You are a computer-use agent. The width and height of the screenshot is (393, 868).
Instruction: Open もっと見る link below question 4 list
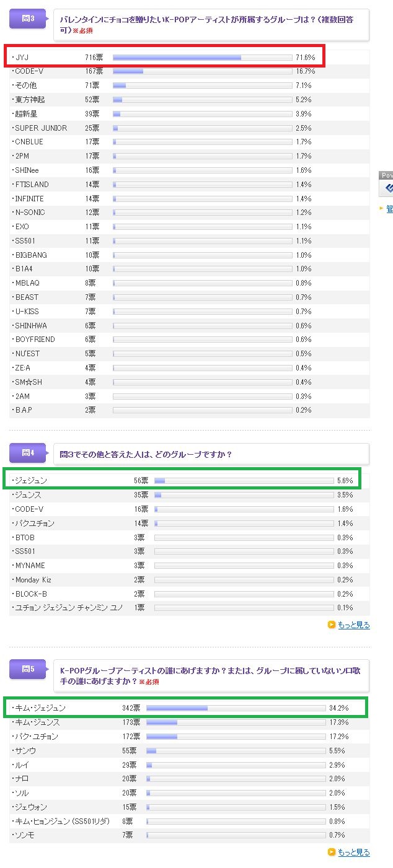[353, 625]
